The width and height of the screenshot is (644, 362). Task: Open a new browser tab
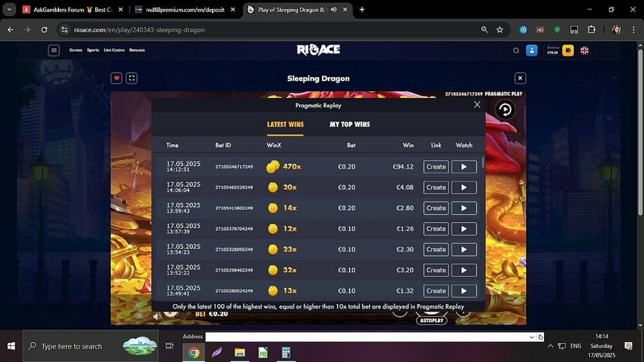[x=362, y=10]
